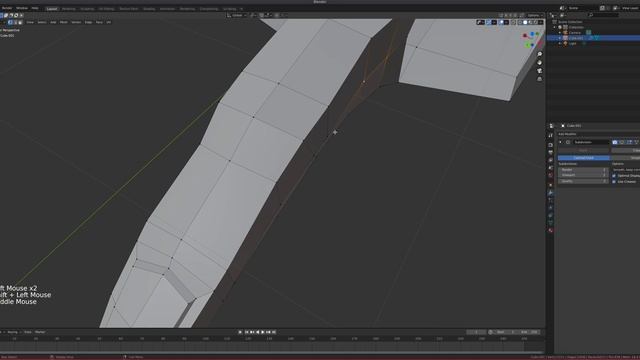Switch viewport to solid shading
The height and width of the screenshot is (360, 640).
pos(525,22)
